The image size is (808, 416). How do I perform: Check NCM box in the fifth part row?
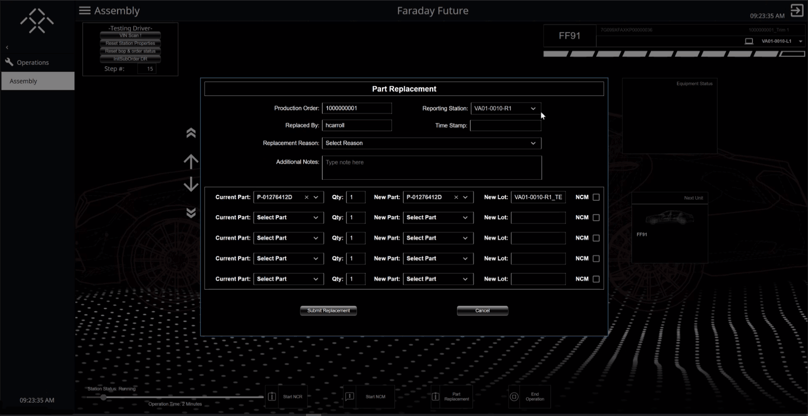pos(596,279)
